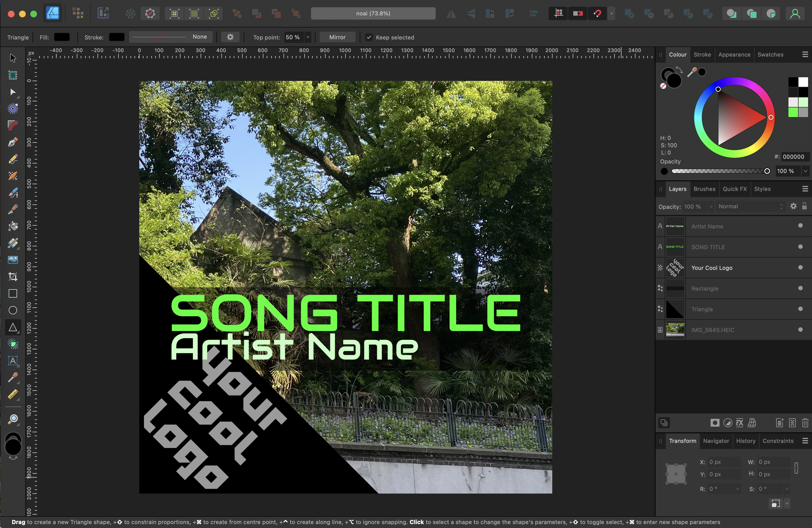This screenshot has width=812, height=528.
Task: Delete layer with the trash icon
Action: (x=805, y=423)
